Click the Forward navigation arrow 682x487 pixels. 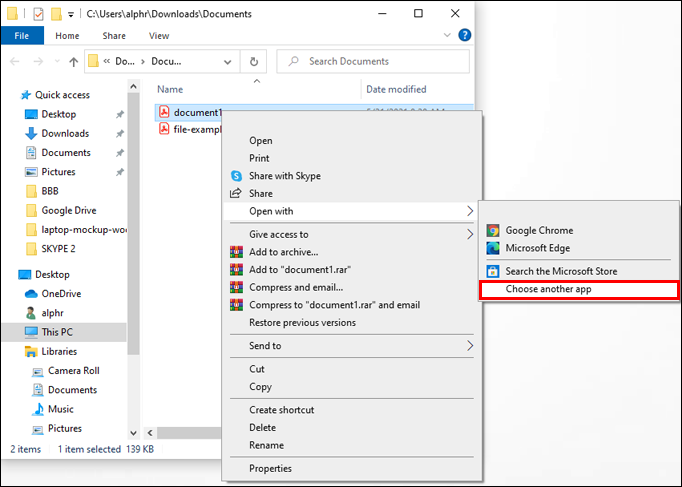click(x=38, y=62)
